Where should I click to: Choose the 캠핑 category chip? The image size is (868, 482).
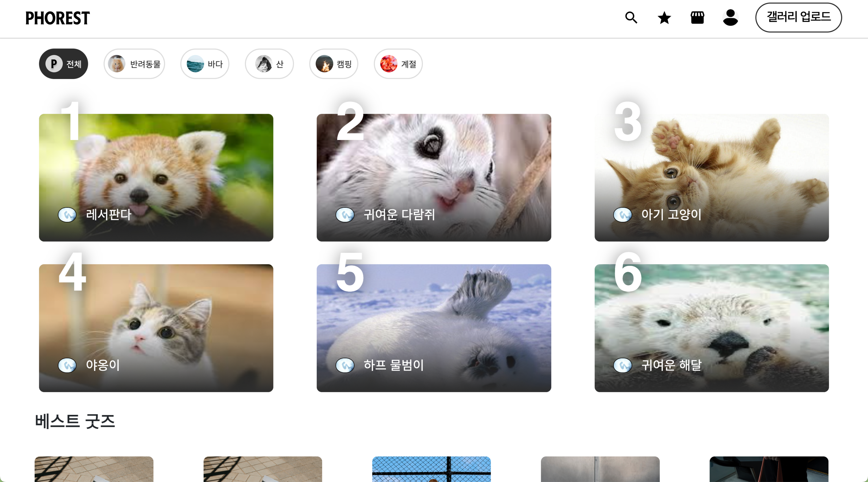[333, 64]
